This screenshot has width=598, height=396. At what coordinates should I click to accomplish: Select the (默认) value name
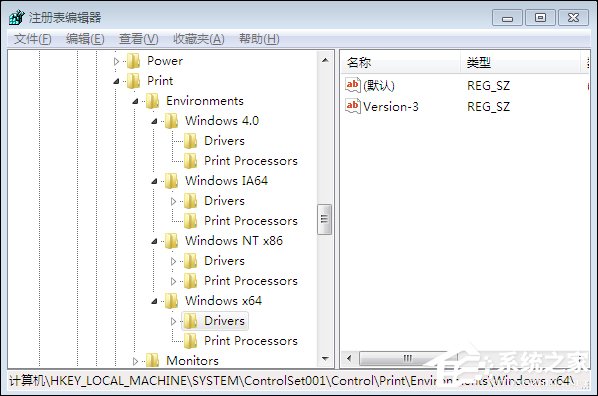point(379,86)
